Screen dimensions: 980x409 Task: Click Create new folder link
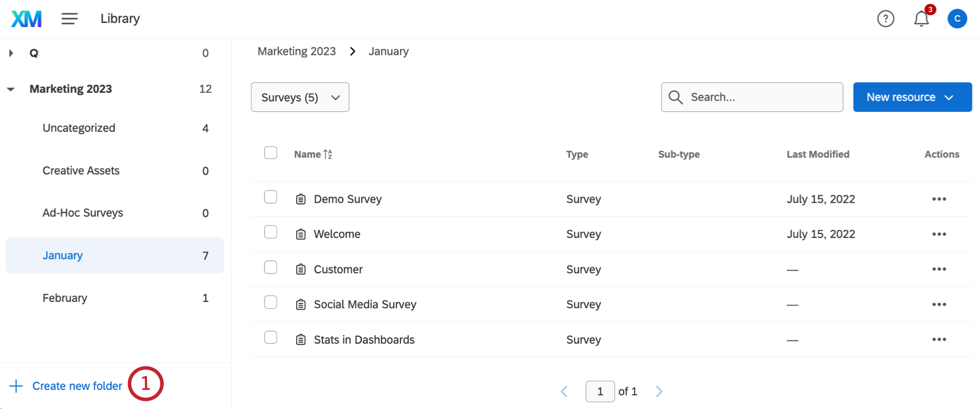pyautogui.click(x=77, y=386)
